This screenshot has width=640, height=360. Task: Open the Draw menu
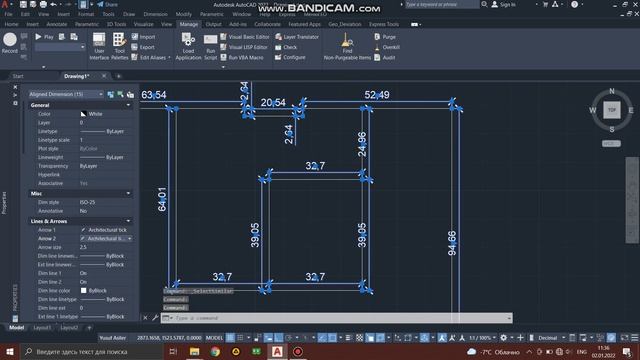coord(129,14)
